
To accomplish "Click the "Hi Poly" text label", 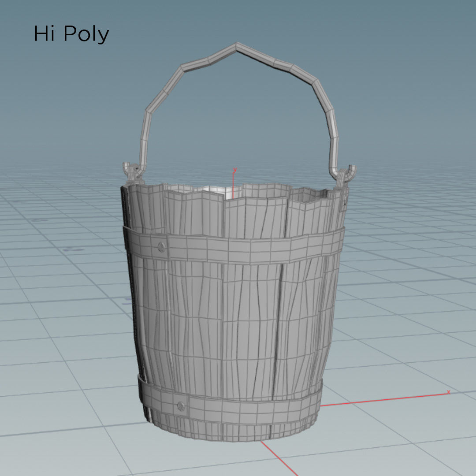I will 71,34.
